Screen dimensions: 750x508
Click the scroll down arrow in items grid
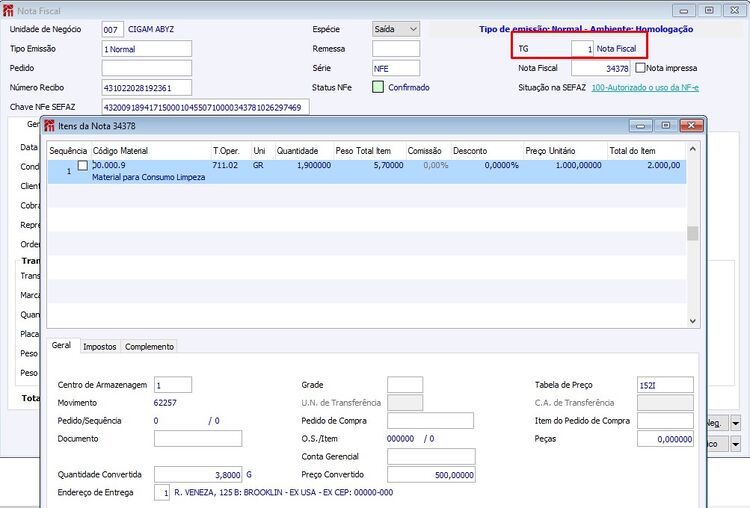point(692,321)
